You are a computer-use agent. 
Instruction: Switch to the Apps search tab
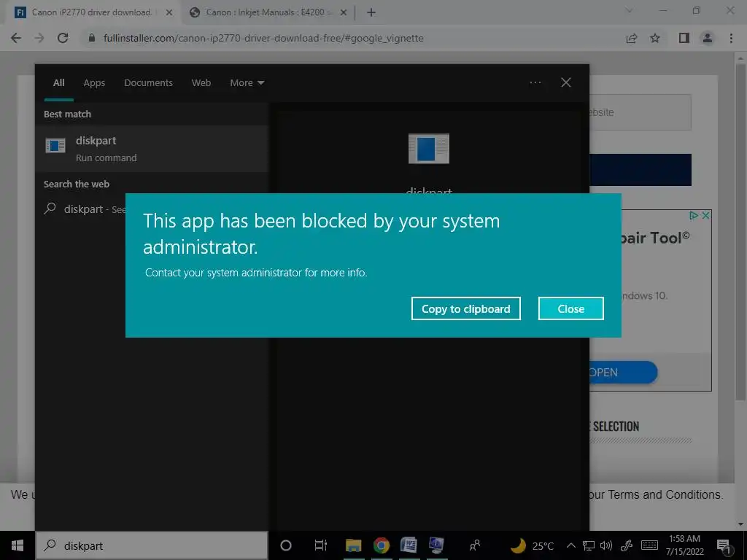click(94, 83)
